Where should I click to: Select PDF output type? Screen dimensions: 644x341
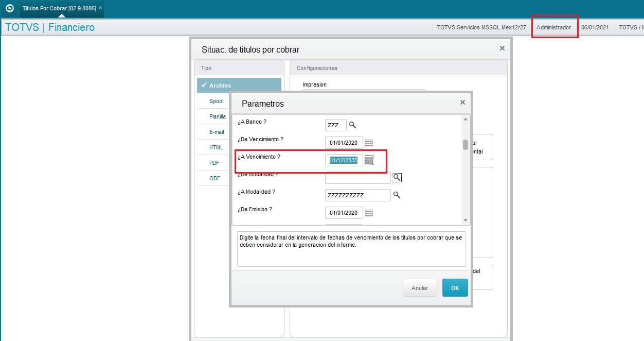pos(214,163)
